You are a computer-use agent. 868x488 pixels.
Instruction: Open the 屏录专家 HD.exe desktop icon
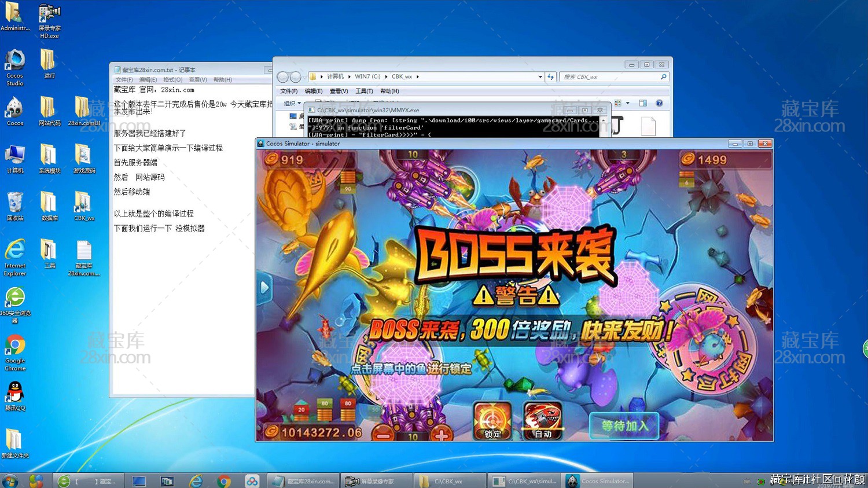pyautogui.click(x=49, y=20)
